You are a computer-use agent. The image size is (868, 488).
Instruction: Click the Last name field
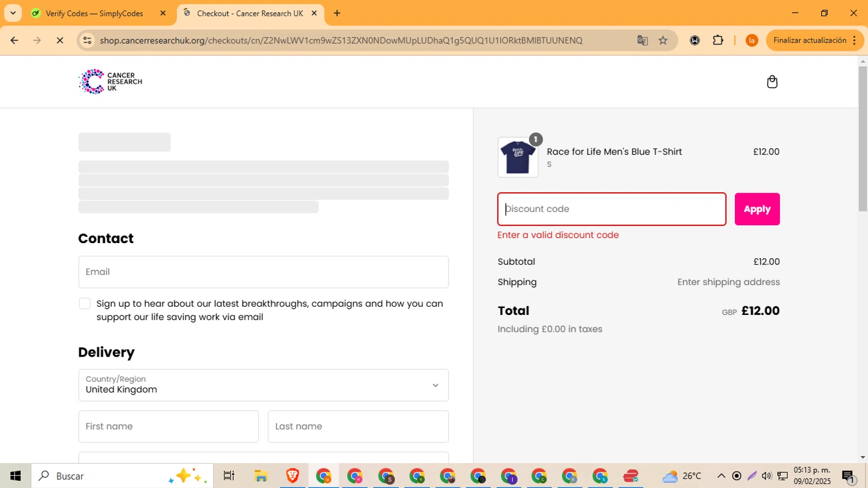click(x=358, y=427)
